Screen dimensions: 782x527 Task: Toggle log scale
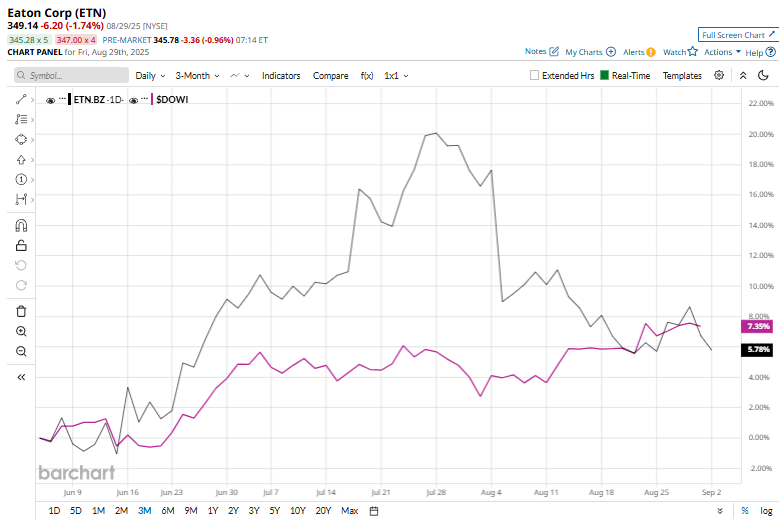tap(766, 511)
